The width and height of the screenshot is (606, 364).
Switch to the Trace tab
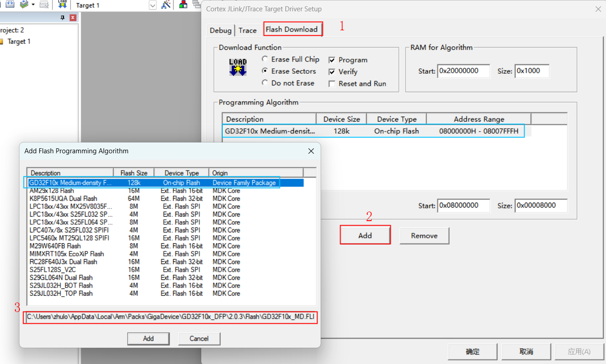click(x=247, y=30)
